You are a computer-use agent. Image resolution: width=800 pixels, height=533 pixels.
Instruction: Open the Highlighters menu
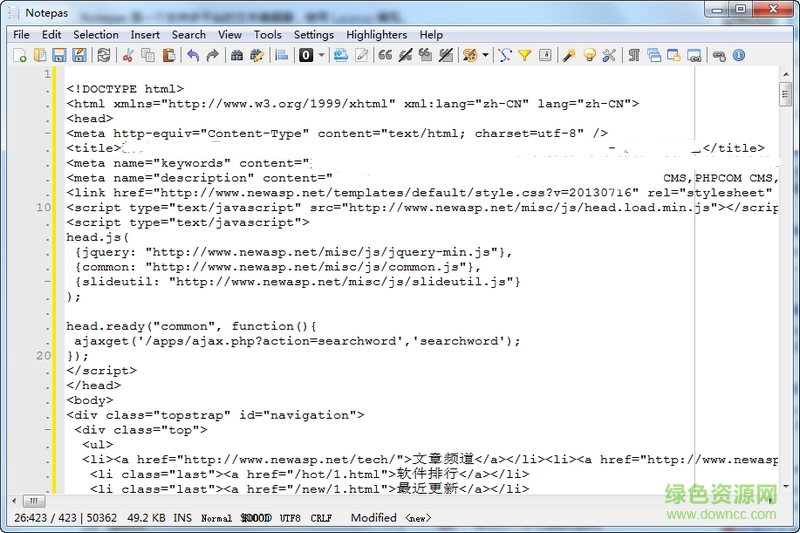pyautogui.click(x=377, y=35)
